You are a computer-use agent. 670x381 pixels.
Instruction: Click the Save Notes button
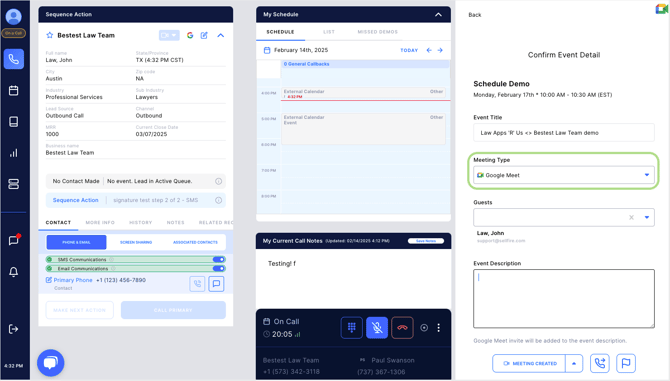pos(426,241)
